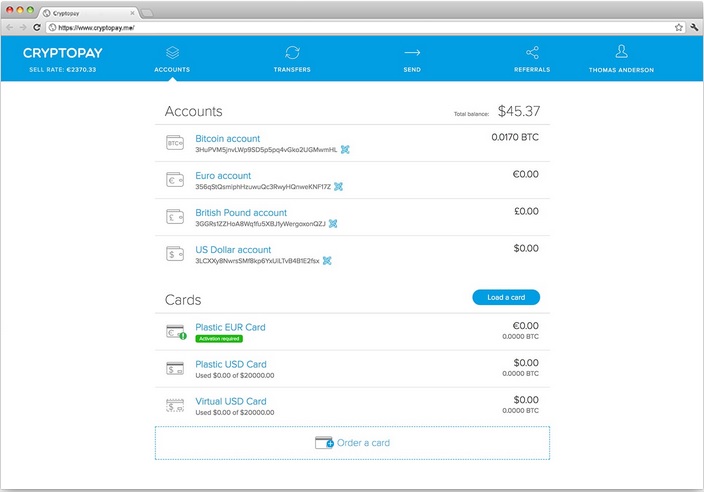Open the THOMAS ANDERSON menu label
Screen dimensions: 704x492
point(621,70)
